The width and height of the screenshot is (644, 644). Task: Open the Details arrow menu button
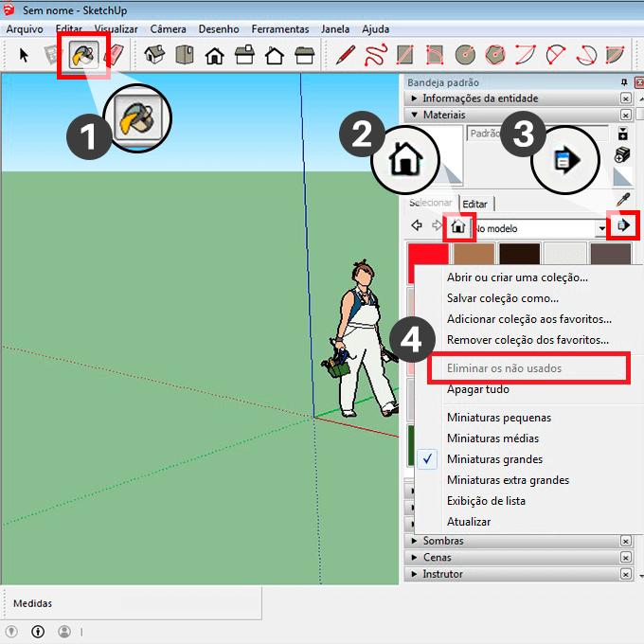[x=624, y=226]
